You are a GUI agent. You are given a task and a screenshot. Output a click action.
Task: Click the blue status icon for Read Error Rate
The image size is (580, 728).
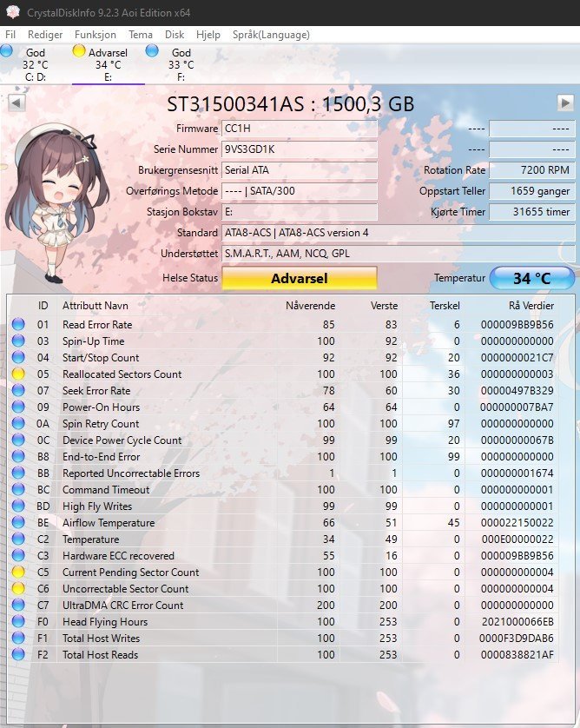click(x=18, y=324)
